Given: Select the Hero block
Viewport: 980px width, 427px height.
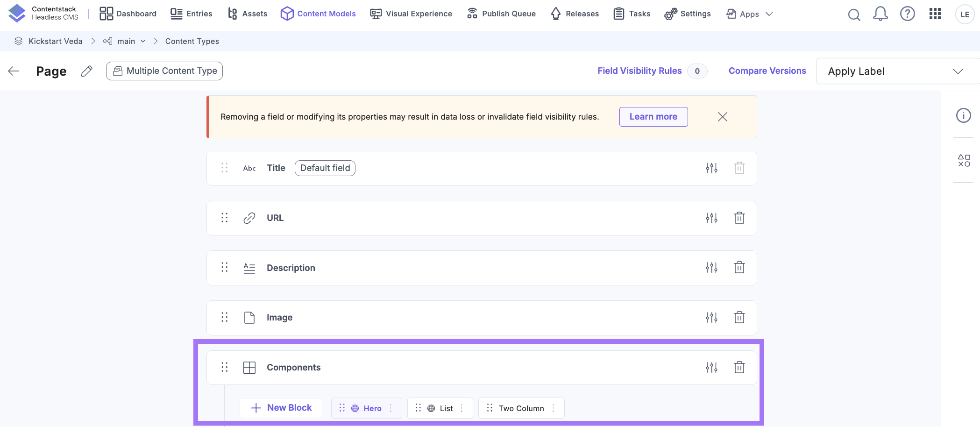Looking at the screenshot, I should tap(367, 408).
